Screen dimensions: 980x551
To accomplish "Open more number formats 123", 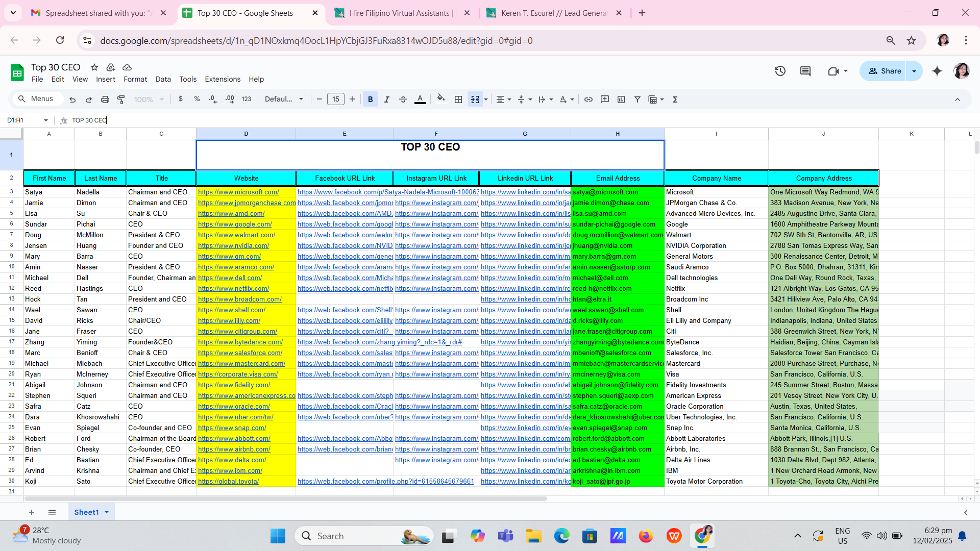I will tap(247, 99).
